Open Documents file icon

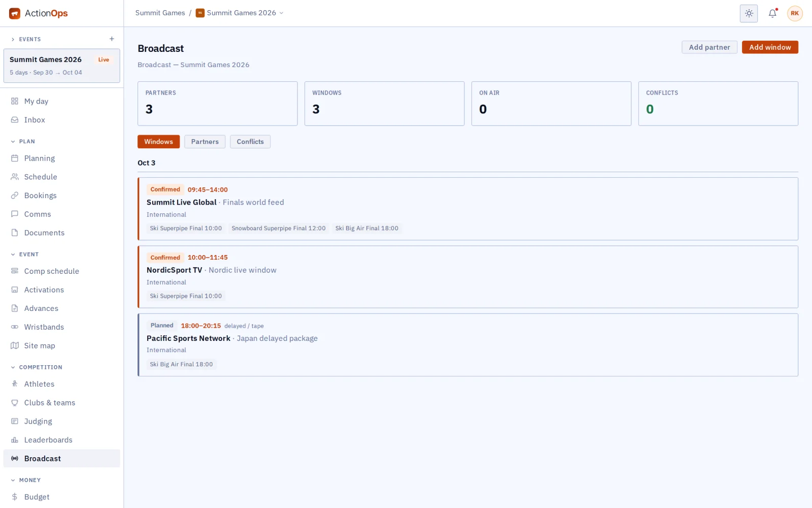click(15, 233)
